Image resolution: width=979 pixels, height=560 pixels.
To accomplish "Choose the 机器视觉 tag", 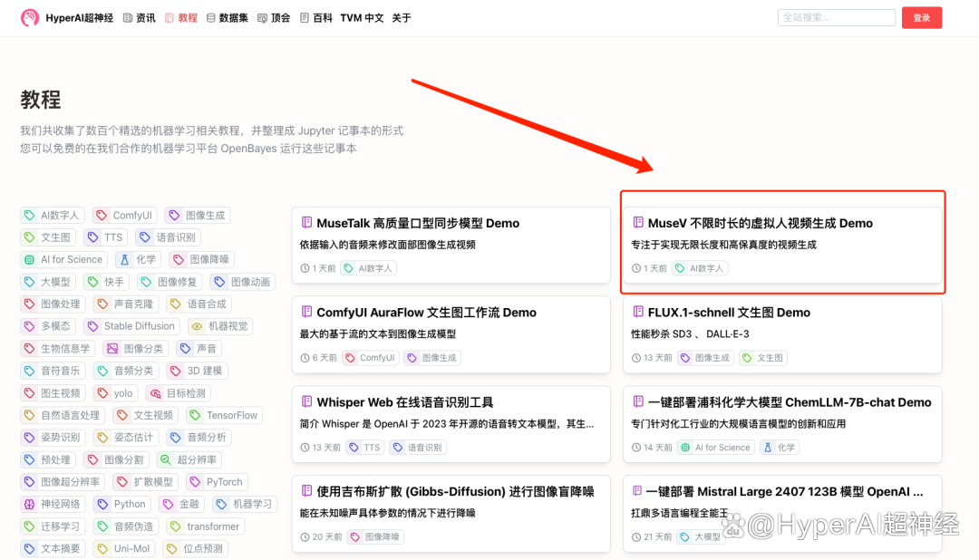I will coord(220,326).
